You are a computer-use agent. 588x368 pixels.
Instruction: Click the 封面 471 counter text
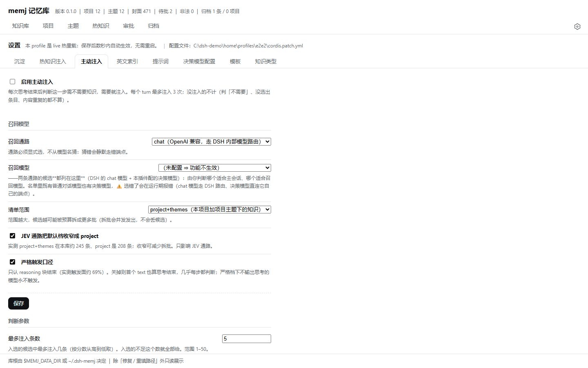coord(141,11)
